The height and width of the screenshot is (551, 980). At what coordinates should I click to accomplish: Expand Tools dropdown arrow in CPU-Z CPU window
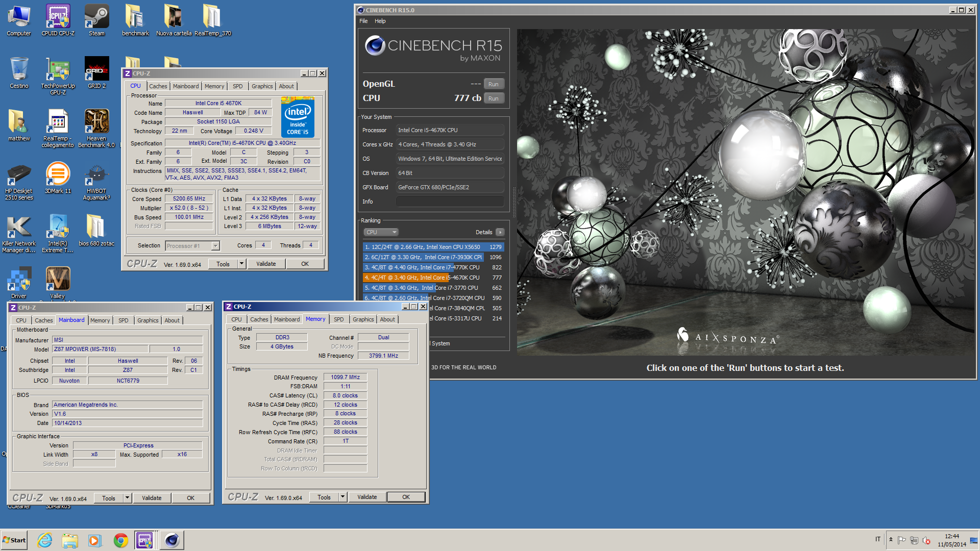241,264
